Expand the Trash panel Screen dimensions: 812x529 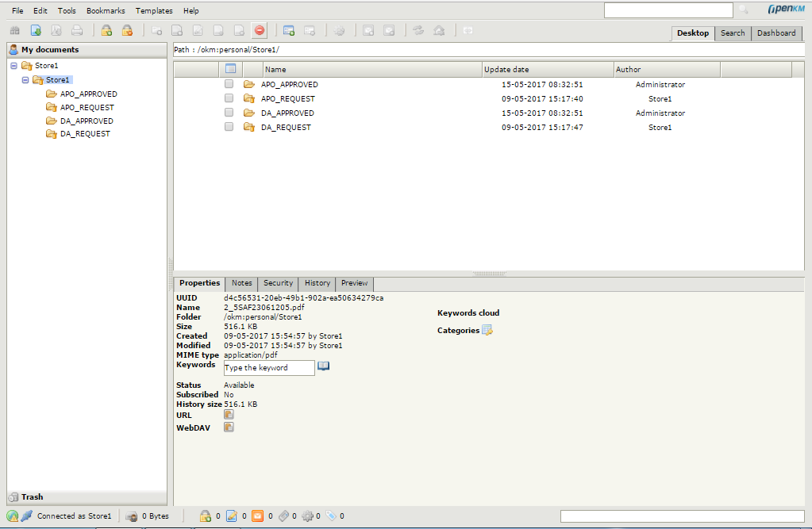coord(32,496)
